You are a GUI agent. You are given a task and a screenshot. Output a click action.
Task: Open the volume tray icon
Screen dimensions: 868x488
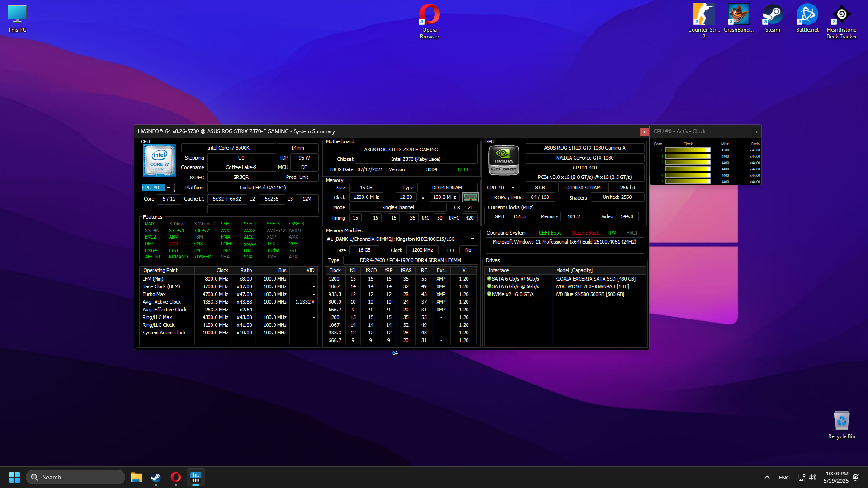812,477
